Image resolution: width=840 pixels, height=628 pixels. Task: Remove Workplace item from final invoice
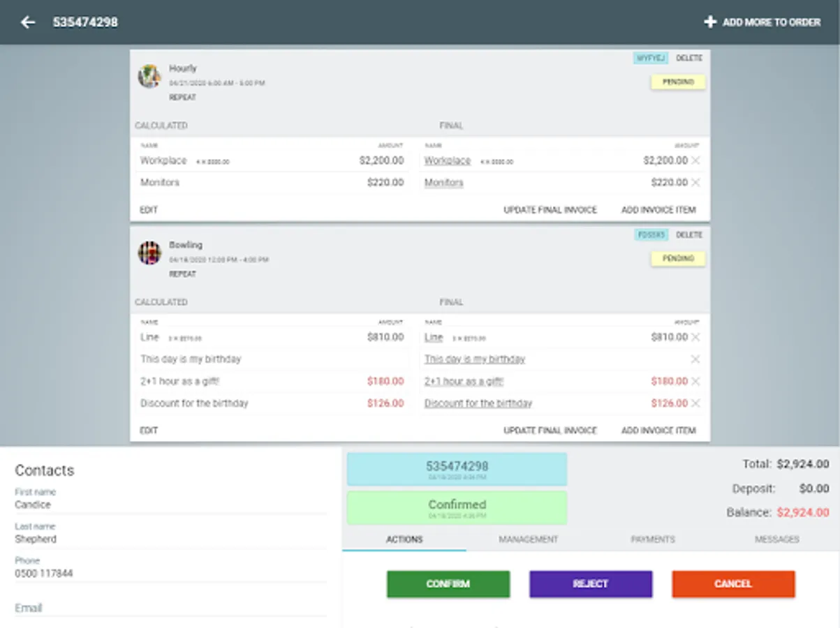click(x=695, y=160)
